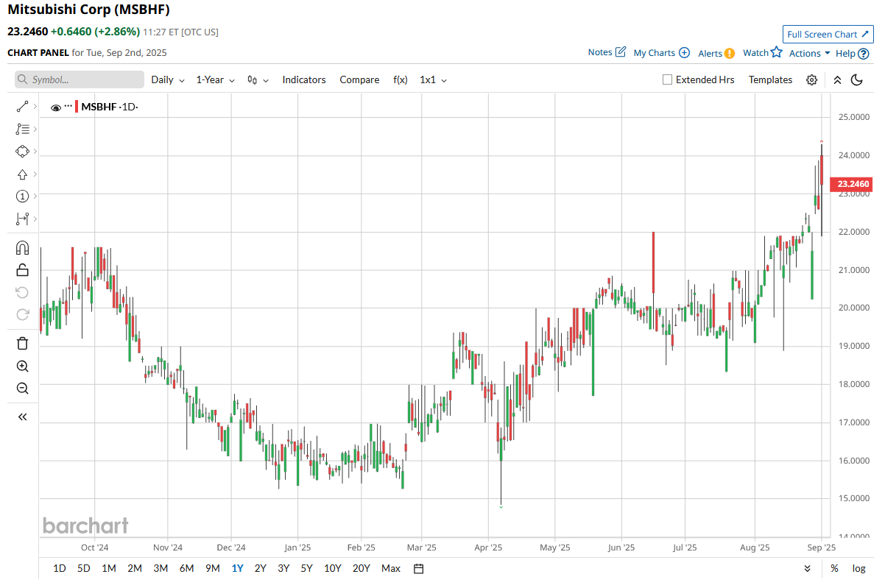Zoom out of the chart
Image resolution: width=885 pixels, height=588 pixels.
[22, 388]
